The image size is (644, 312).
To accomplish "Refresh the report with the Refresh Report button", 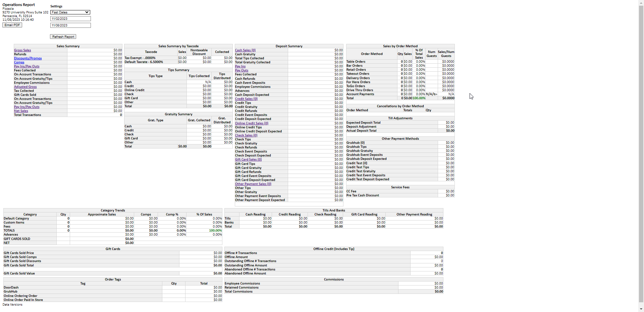I will coord(63,37).
